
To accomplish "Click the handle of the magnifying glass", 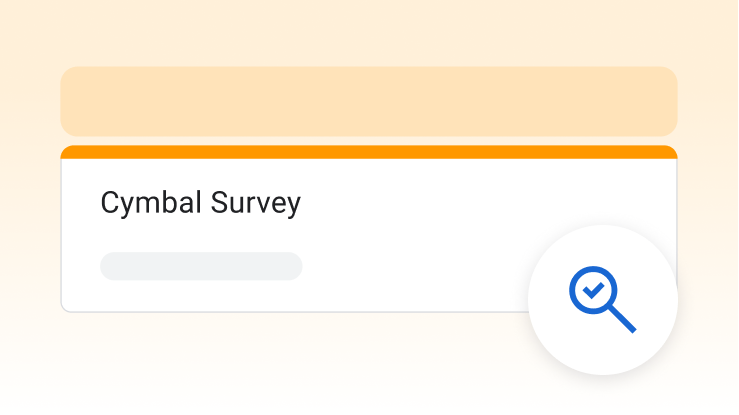I will pos(622,319).
